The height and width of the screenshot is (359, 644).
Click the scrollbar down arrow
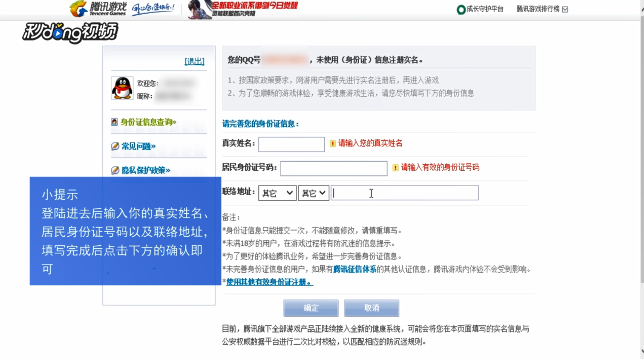[x=642, y=351]
